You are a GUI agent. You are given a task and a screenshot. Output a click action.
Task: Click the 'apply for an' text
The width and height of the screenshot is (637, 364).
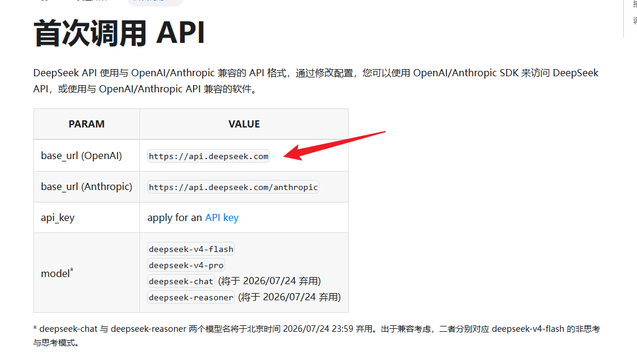click(x=175, y=218)
